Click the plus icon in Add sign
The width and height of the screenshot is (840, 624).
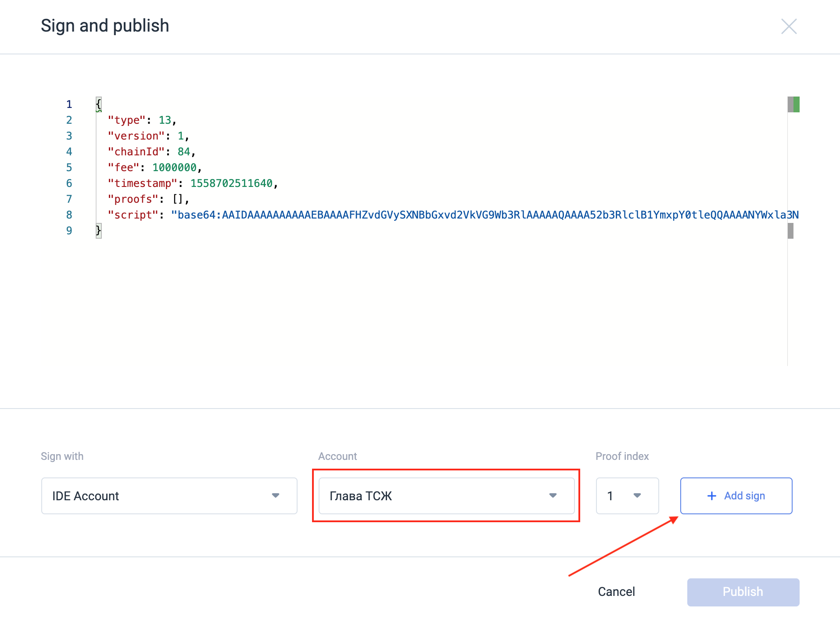(711, 496)
